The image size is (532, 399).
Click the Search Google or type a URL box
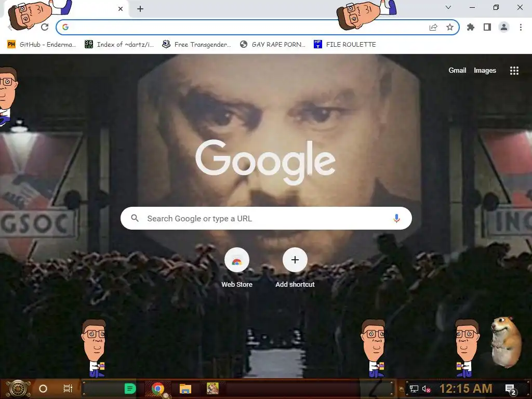coord(266,218)
